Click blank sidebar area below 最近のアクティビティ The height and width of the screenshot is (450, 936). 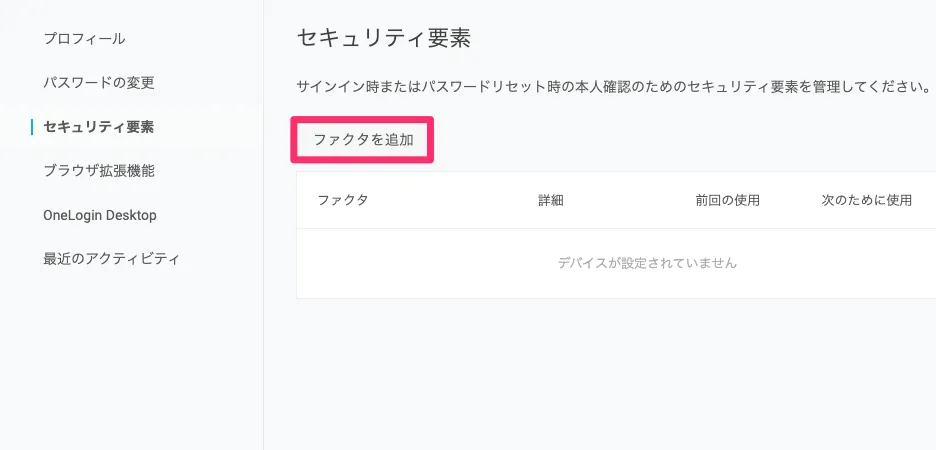pyautogui.click(x=130, y=360)
